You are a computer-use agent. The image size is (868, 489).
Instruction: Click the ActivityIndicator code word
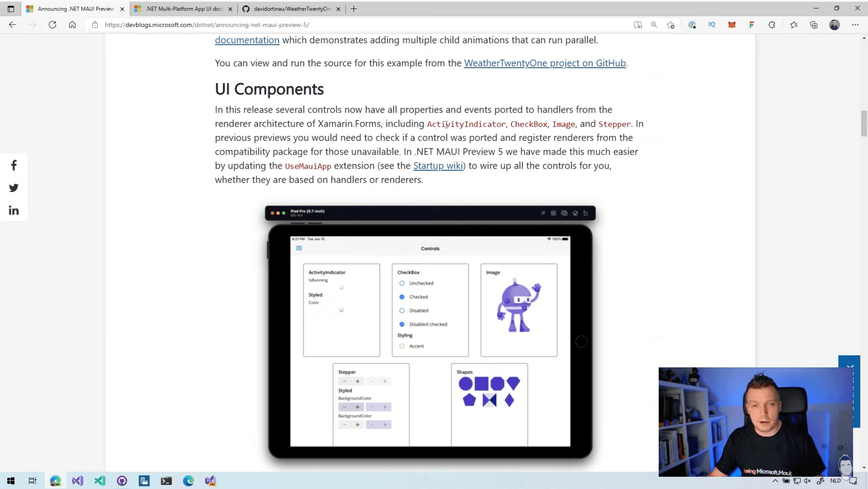(466, 124)
